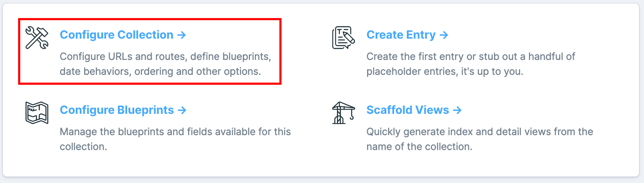
Task: Click the folded blueprint map icon
Action: click(x=37, y=113)
